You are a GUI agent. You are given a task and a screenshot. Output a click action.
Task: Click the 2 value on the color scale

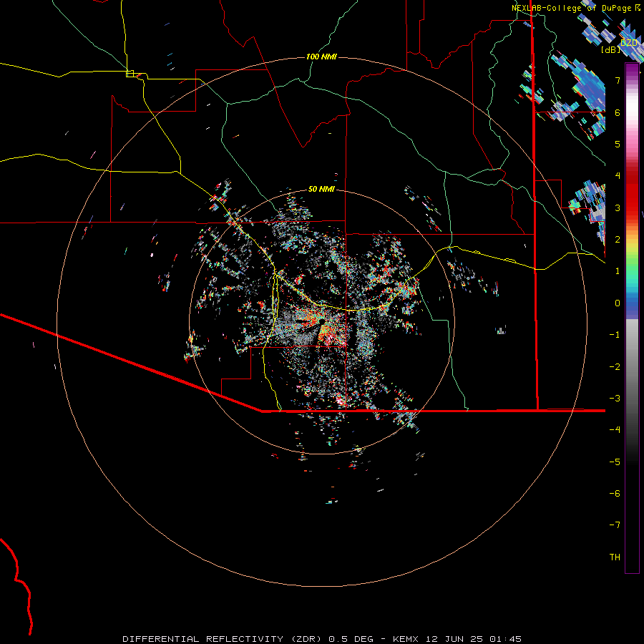[618, 240]
